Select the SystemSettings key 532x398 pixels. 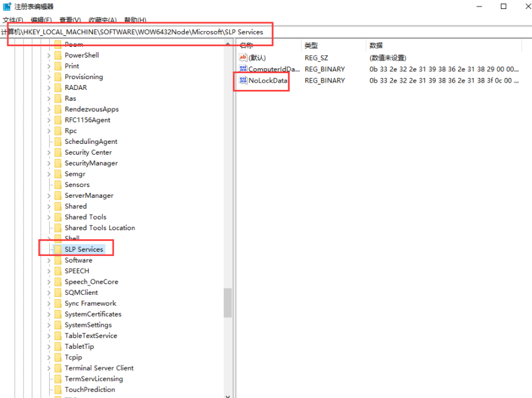[x=88, y=325]
